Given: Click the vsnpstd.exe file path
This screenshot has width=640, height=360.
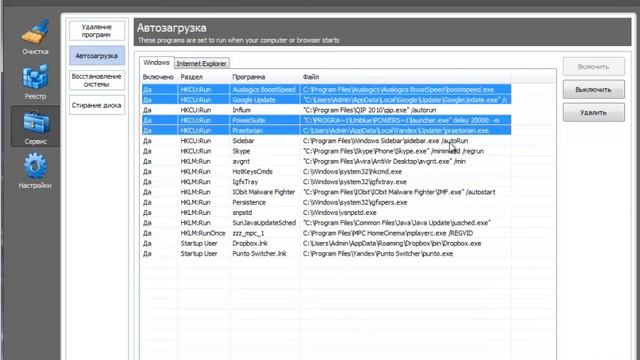Looking at the screenshot, I should click(x=340, y=212).
